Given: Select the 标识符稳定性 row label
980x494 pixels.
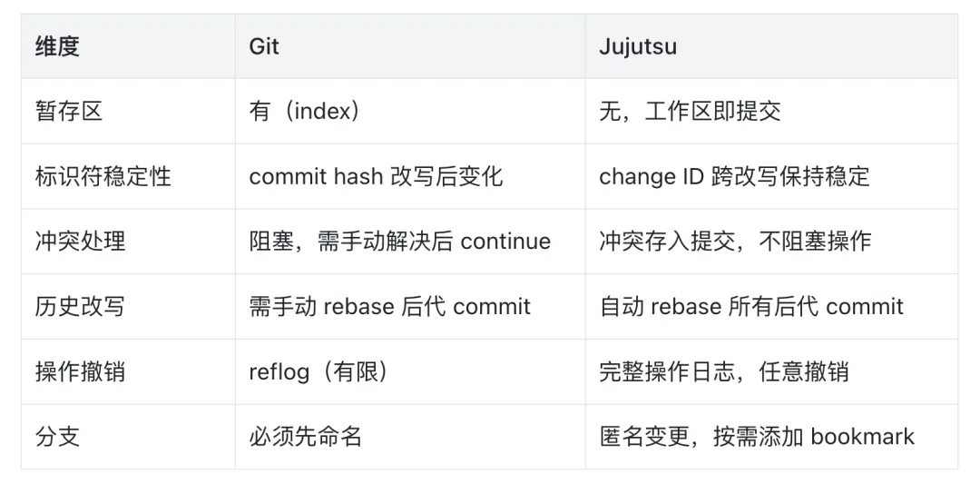Looking at the screenshot, I should click(103, 176).
